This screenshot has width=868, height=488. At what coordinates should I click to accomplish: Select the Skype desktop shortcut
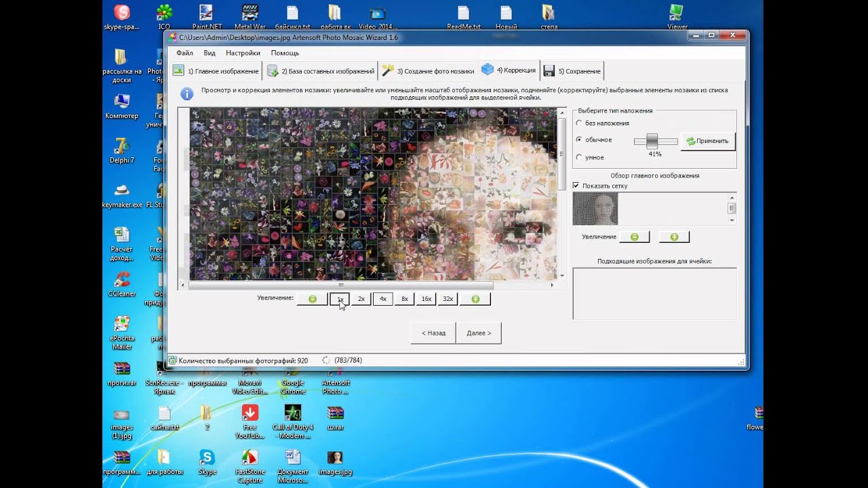pyautogui.click(x=207, y=462)
